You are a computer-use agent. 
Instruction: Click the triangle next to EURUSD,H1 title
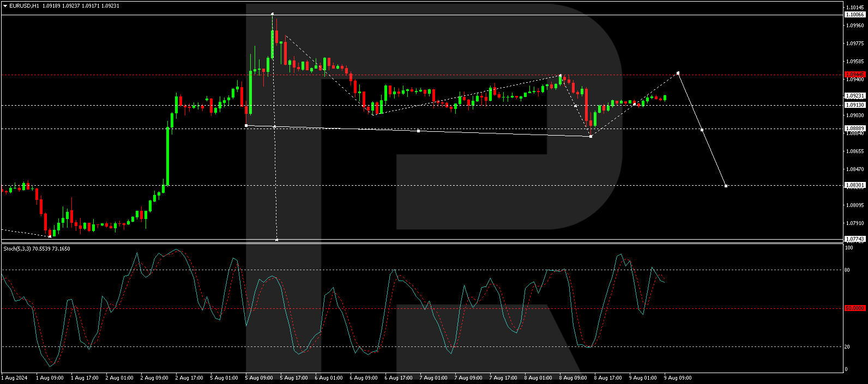5,6
